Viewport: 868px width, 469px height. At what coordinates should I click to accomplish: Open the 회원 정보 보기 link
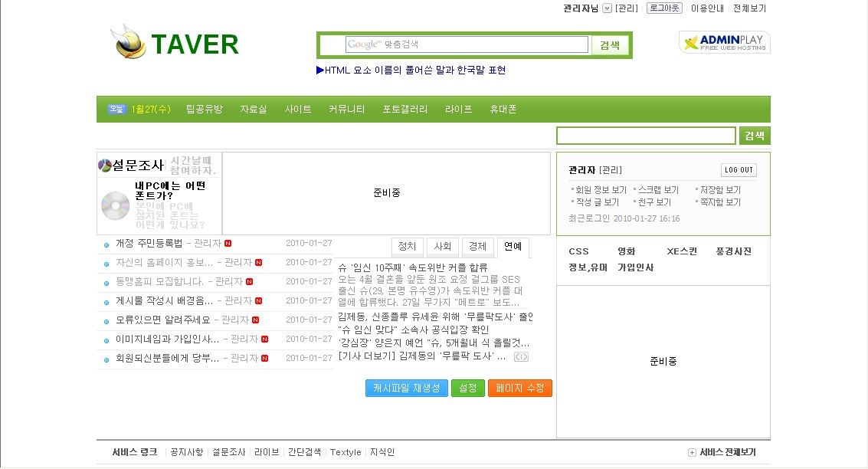pyautogui.click(x=601, y=190)
